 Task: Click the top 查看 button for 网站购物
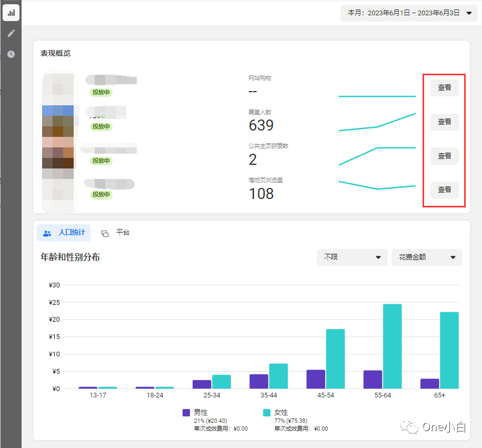pos(444,88)
